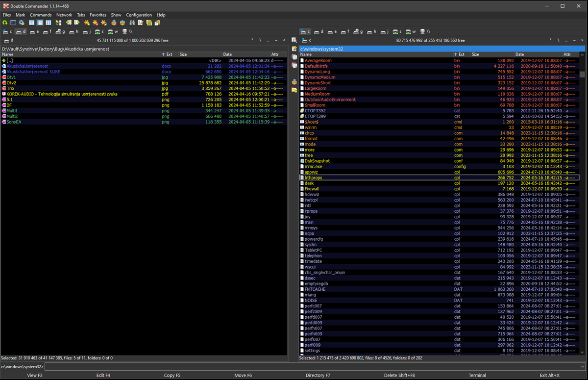
Task: Open the Favorites menu
Action: [x=98, y=15]
